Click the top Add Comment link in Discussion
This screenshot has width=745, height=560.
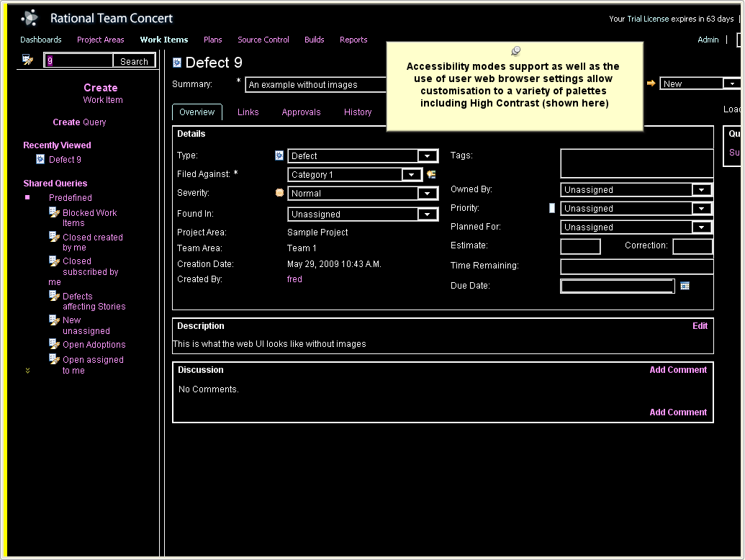[678, 370]
